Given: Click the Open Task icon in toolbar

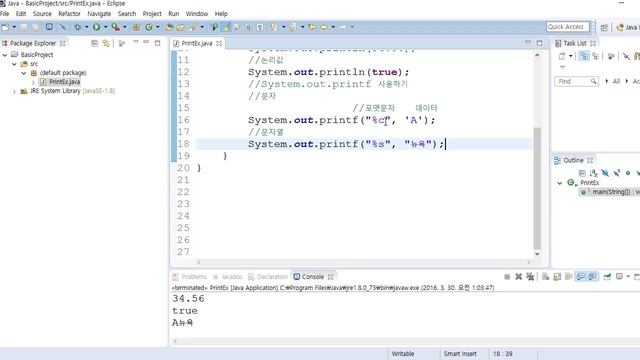Looking at the screenshot, I should click(x=180, y=27).
